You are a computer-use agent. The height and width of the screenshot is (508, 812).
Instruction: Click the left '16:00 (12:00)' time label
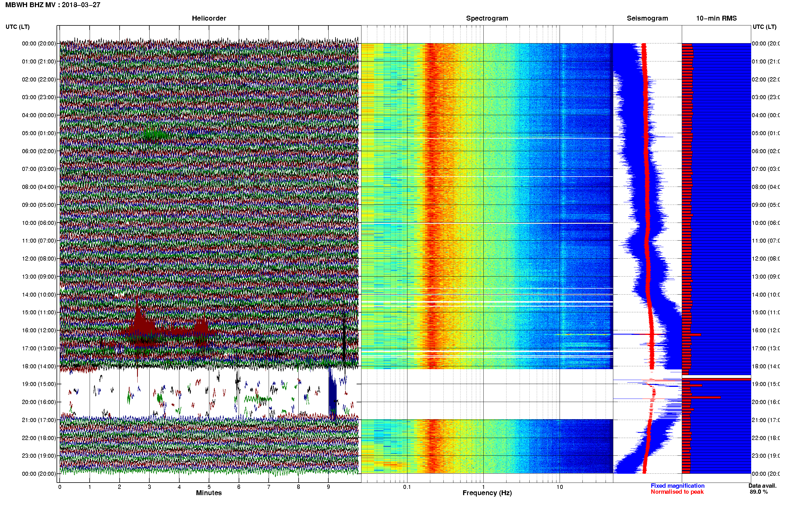pyautogui.click(x=39, y=330)
